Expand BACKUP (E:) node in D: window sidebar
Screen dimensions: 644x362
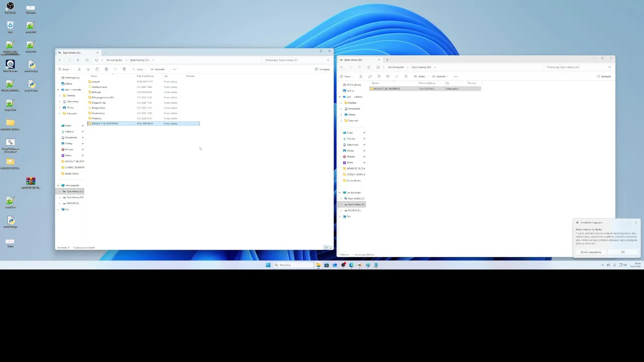[x=341, y=211]
